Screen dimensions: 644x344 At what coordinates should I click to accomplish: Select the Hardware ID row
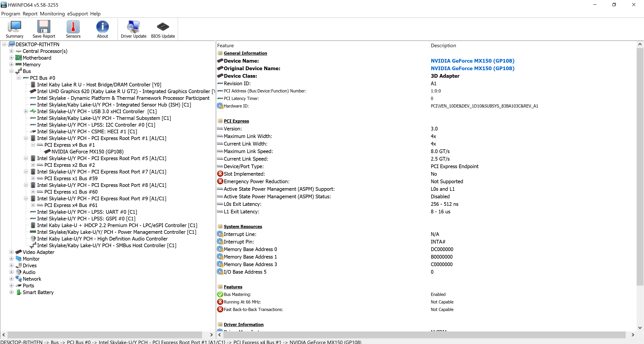tap(426, 106)
